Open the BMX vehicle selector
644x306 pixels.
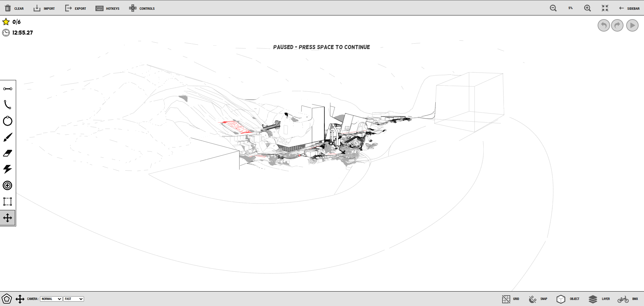(x=628, y=299)
